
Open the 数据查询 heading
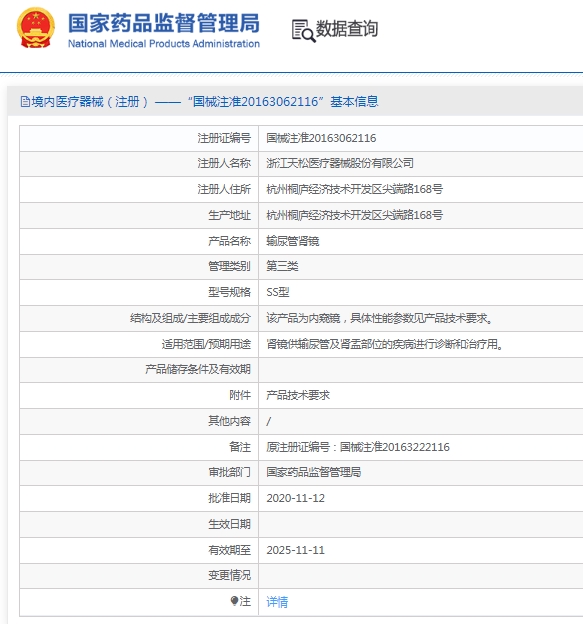point(347,29)
